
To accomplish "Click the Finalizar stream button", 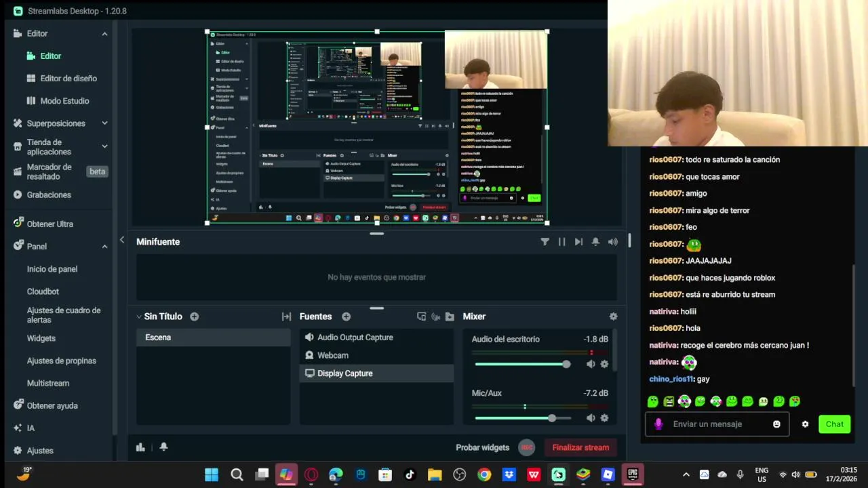I will pos(580,447).
